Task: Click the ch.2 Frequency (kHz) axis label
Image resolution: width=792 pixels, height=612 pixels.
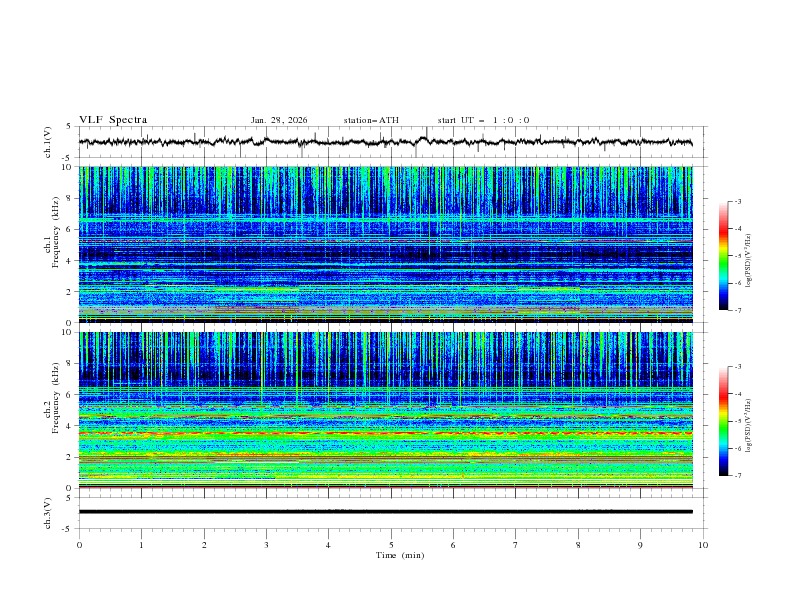Action: coord(56,397)
